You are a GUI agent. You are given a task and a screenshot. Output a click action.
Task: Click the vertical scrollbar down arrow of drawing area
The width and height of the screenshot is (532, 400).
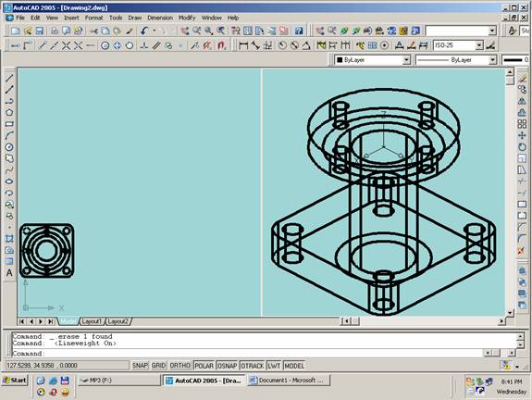[509, 313]
